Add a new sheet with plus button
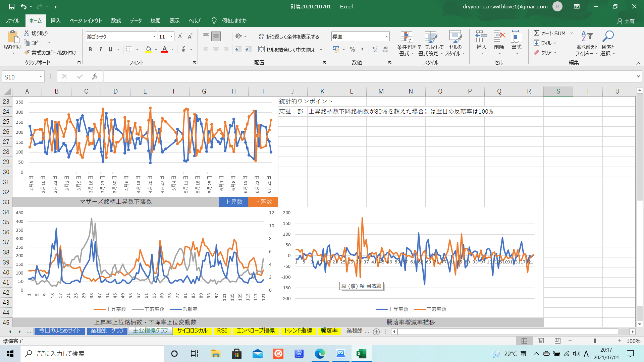 pyautogui.click(x=376, y=331)
